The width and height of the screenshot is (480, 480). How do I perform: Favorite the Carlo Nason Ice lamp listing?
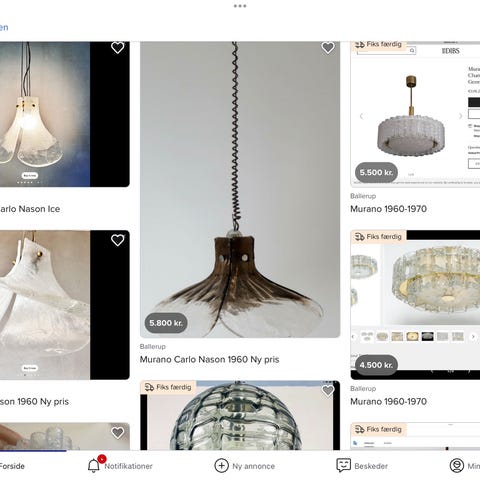(117, 48)
